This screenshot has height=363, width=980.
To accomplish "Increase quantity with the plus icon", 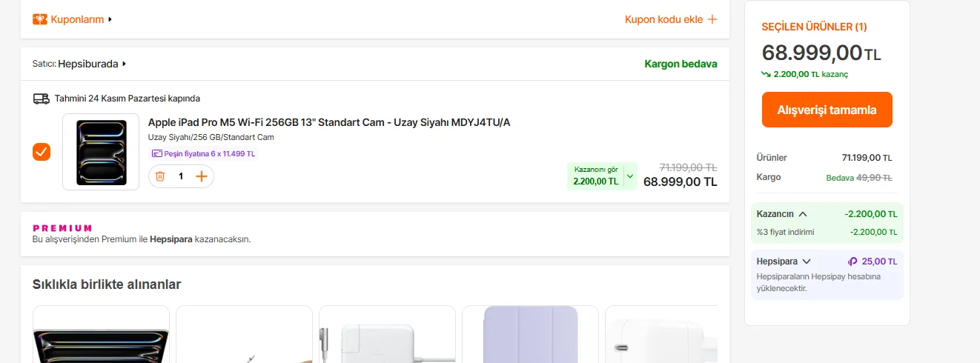I will coord(202,176).
